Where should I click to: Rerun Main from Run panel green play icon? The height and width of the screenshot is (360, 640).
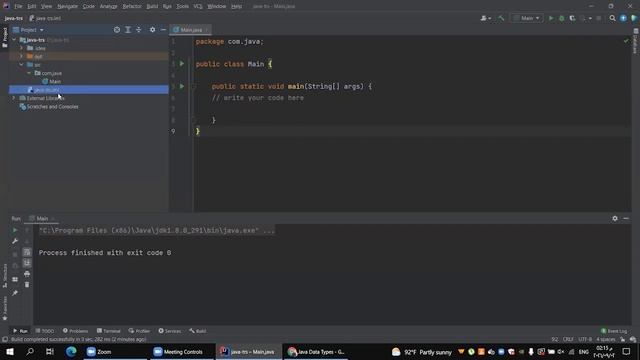click(15, 230)
